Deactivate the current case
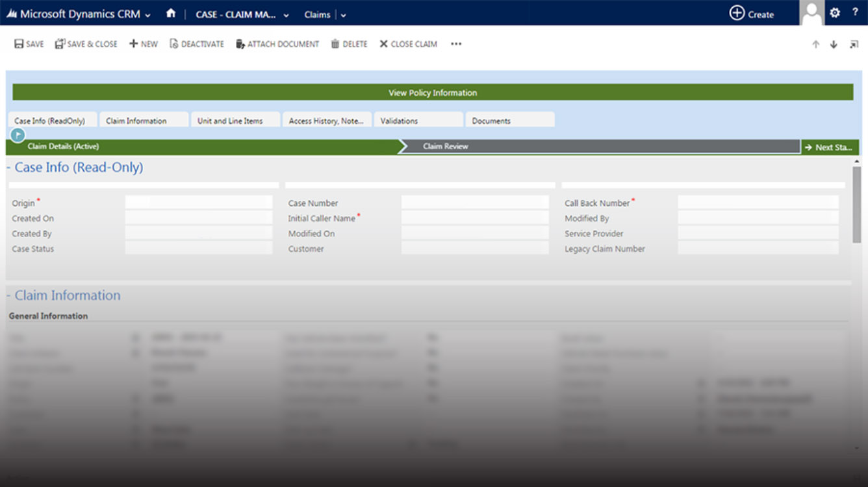The width and height of the screenshot is (868, 487). pyautogui.click(x=196, y=44)
